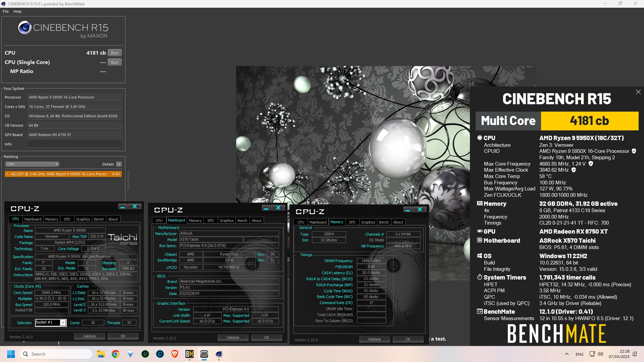Click OK in CPU-Z Memory window
644x362 pixels.
(x=408, y=339)
